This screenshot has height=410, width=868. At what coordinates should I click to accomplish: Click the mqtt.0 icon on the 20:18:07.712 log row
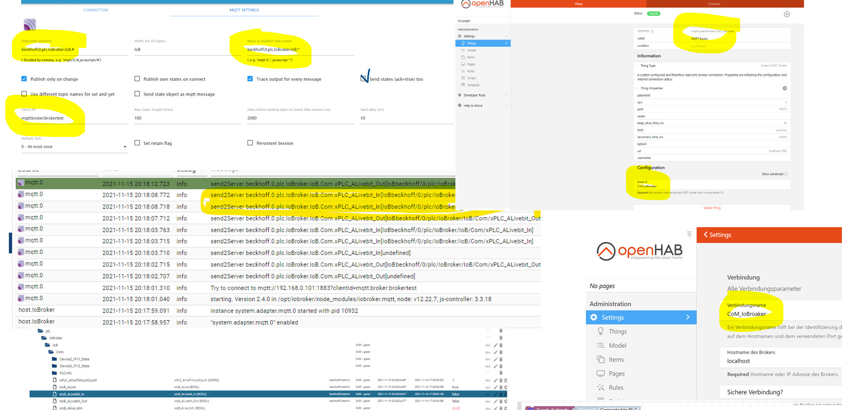click(21, 218)
